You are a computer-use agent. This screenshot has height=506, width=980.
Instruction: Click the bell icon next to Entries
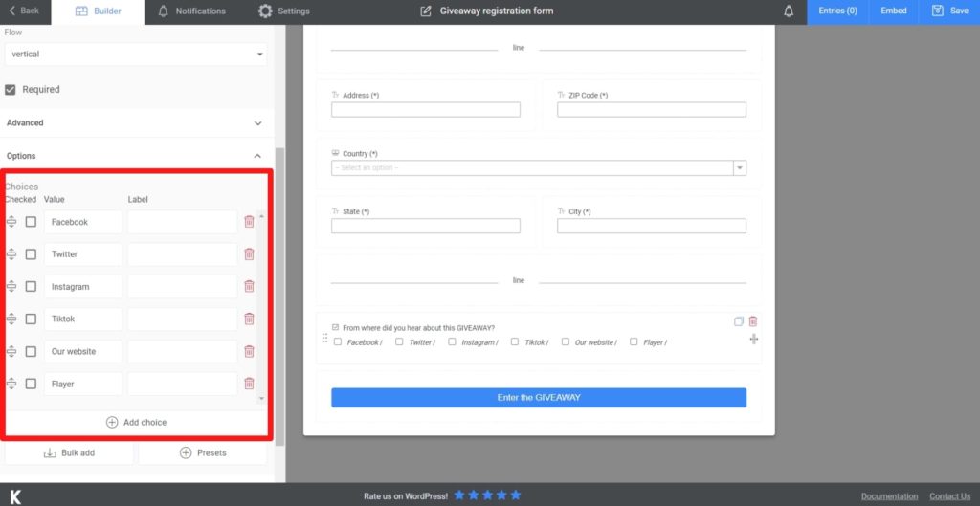coord(789,11)
